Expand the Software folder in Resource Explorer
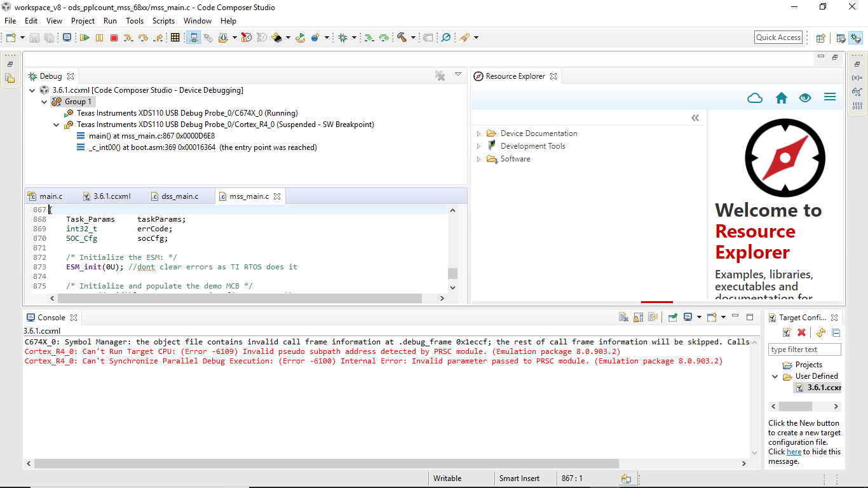The height and width of the screenshot is (488, 868). click(x=479, y=159)
